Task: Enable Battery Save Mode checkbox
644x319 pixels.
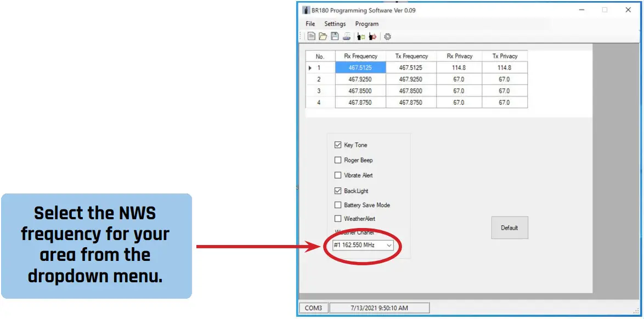Action: (x=338, y=205)
